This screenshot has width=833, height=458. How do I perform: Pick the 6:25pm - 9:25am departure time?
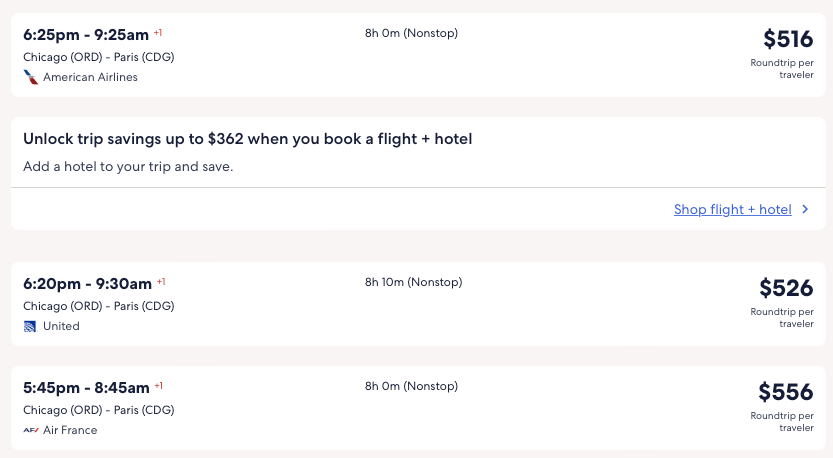(86, 34)
